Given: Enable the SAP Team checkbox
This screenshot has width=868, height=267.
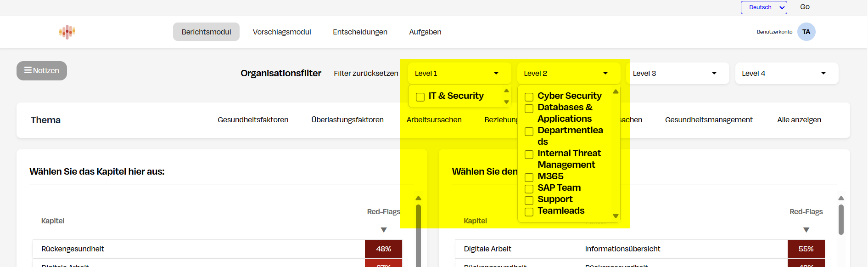Looking at the screenshot, I should click(529, 189).
